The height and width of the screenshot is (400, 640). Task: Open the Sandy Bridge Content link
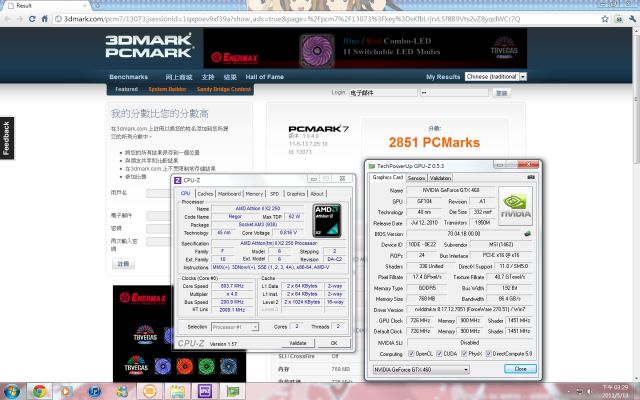click(224, 89)
